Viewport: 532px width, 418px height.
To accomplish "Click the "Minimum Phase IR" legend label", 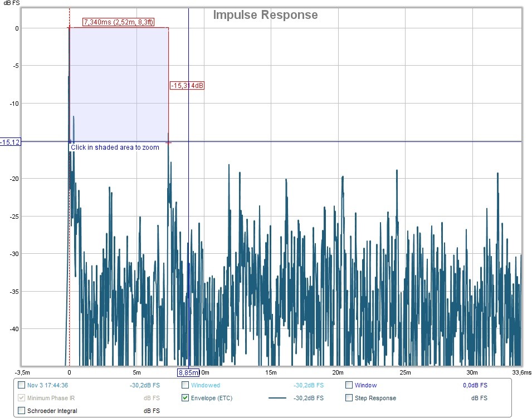I will click(51, 398).
